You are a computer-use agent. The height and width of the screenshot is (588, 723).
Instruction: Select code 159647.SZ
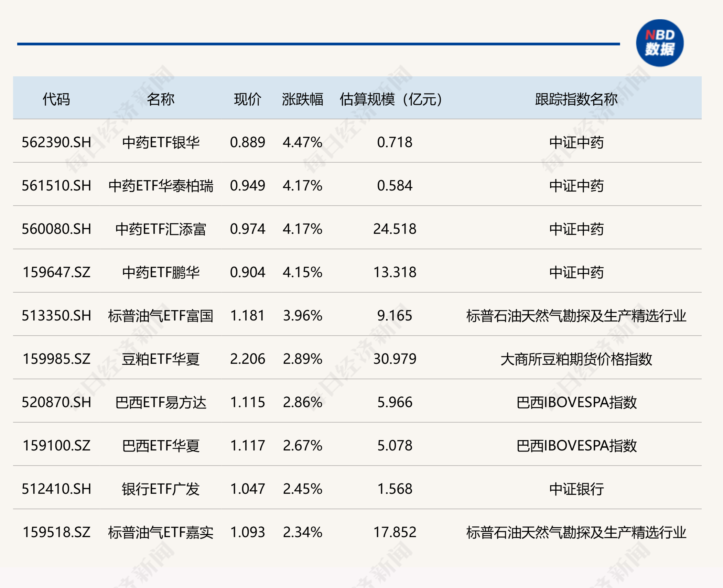coord(56,272)
